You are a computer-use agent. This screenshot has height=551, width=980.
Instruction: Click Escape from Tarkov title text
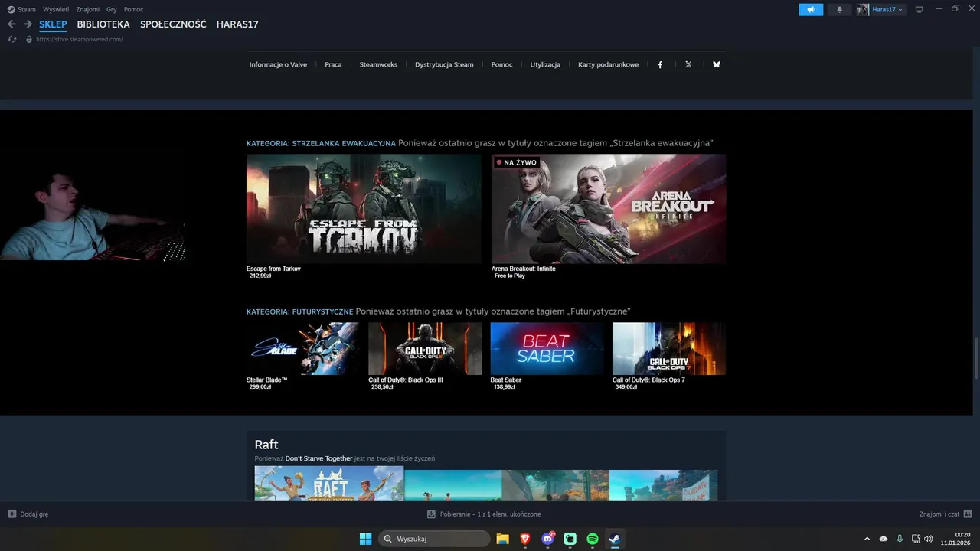pos(273,269)
